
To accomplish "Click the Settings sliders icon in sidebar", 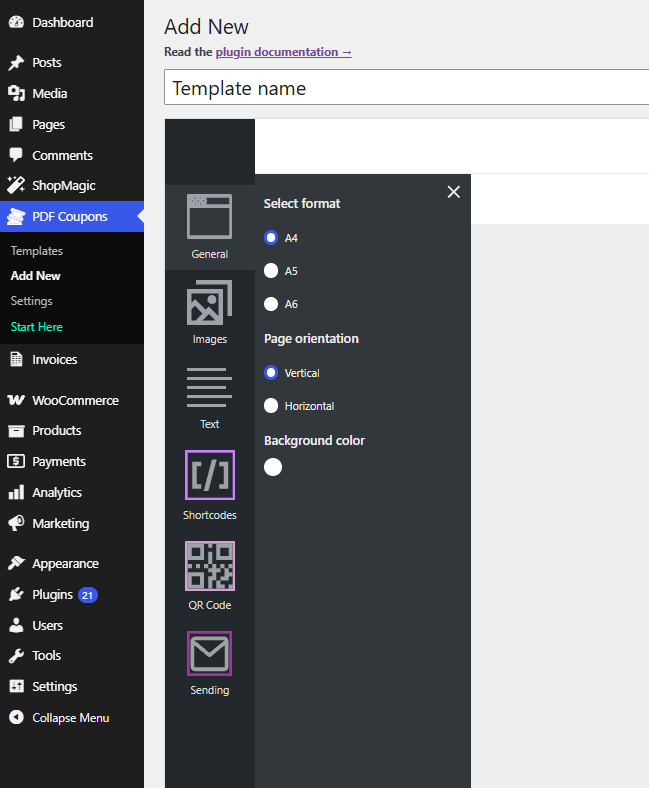I will point(16,686).
